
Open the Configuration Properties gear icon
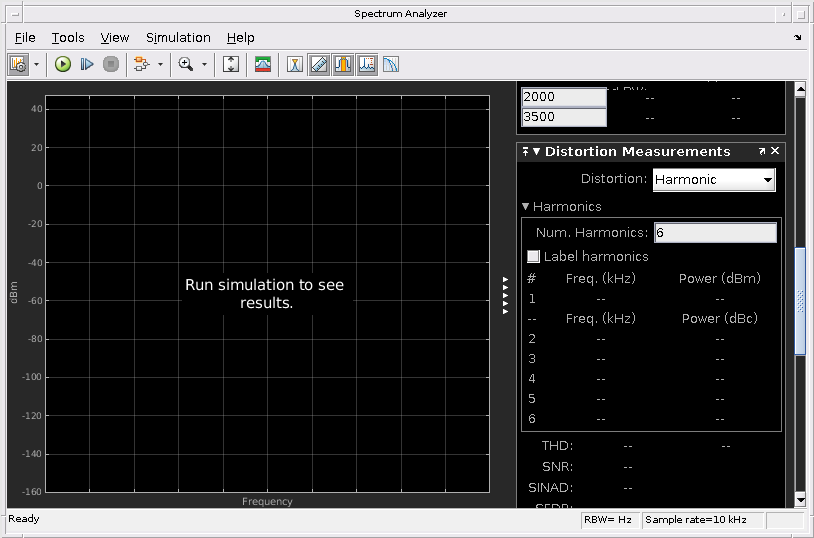coord(18,64)
